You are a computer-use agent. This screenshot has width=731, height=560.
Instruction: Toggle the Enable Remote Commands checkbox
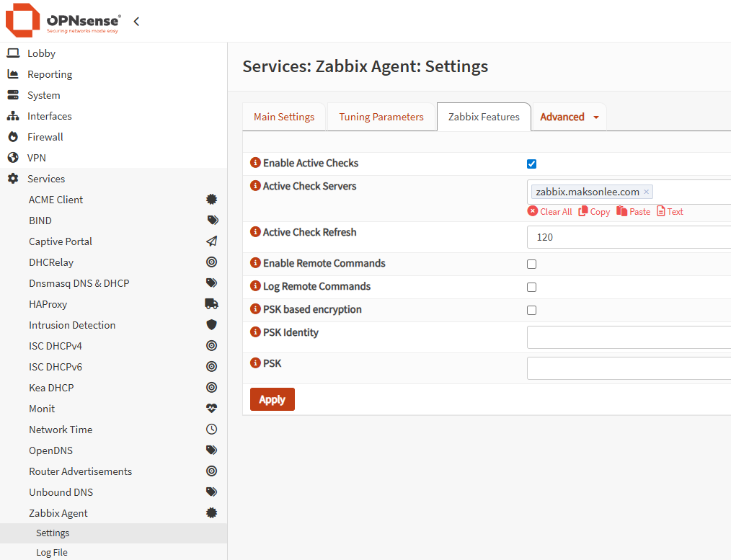(531, 265)
